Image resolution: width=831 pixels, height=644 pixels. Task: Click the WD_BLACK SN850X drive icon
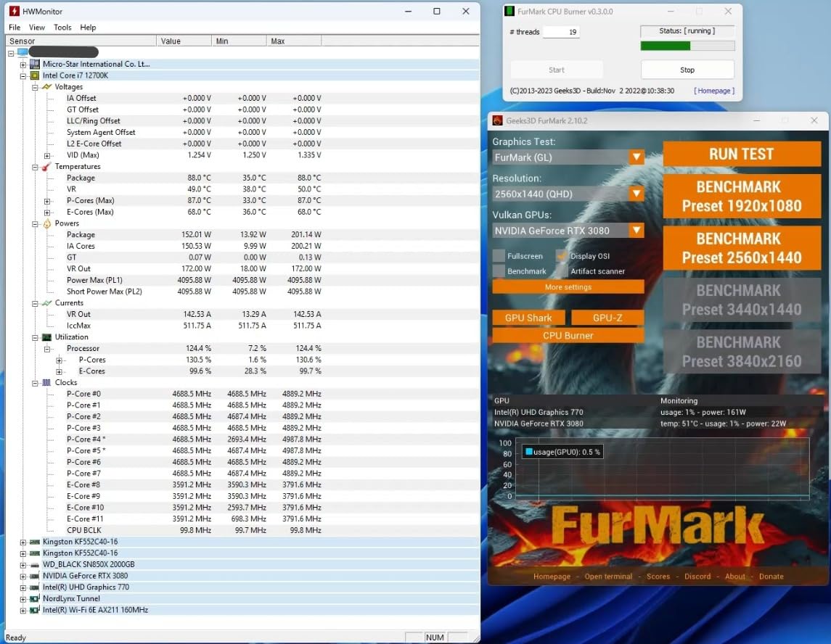(34, 565)
